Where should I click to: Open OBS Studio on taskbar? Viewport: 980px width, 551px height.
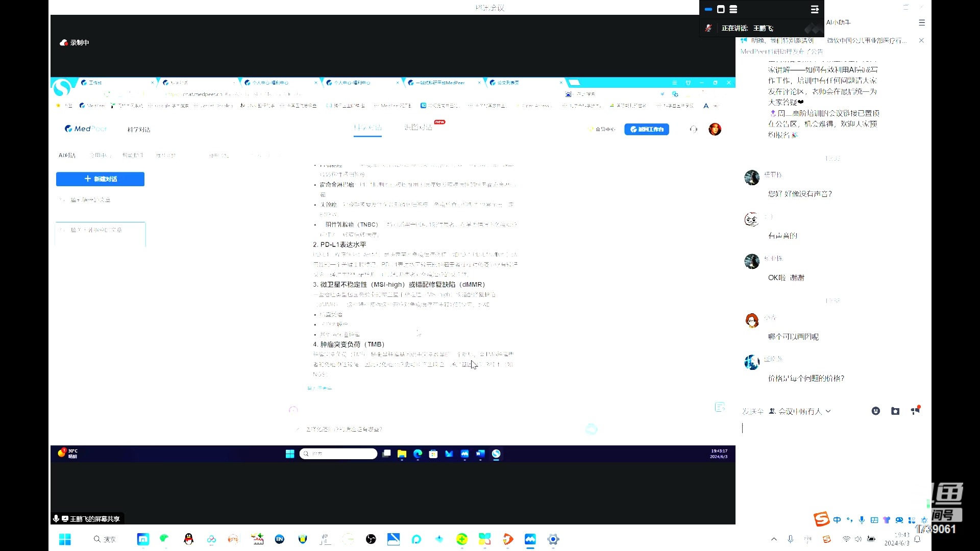371,539
